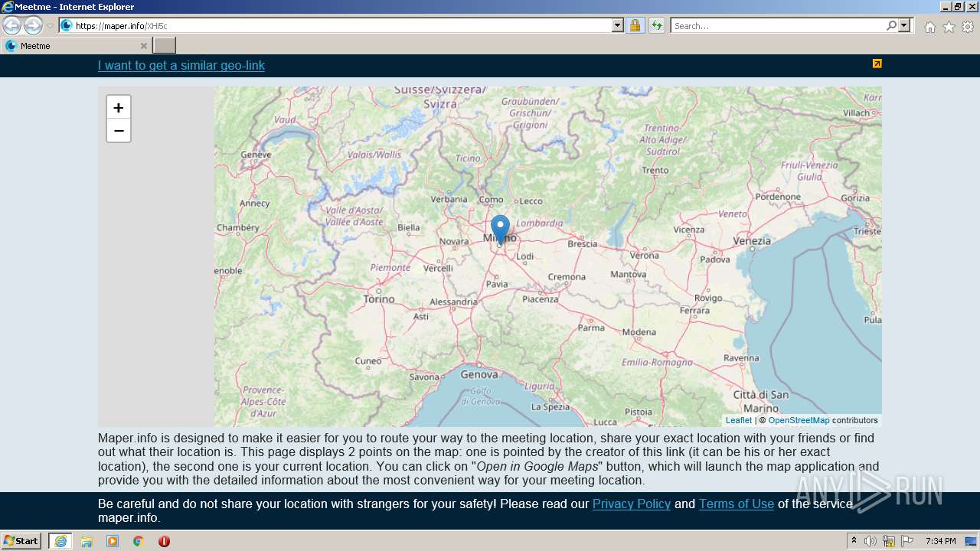Image resolution: width=980 pixels, height=551 pixels.
Task: Open the search provider dropdown arrow
Action: [x=904, y=25]
